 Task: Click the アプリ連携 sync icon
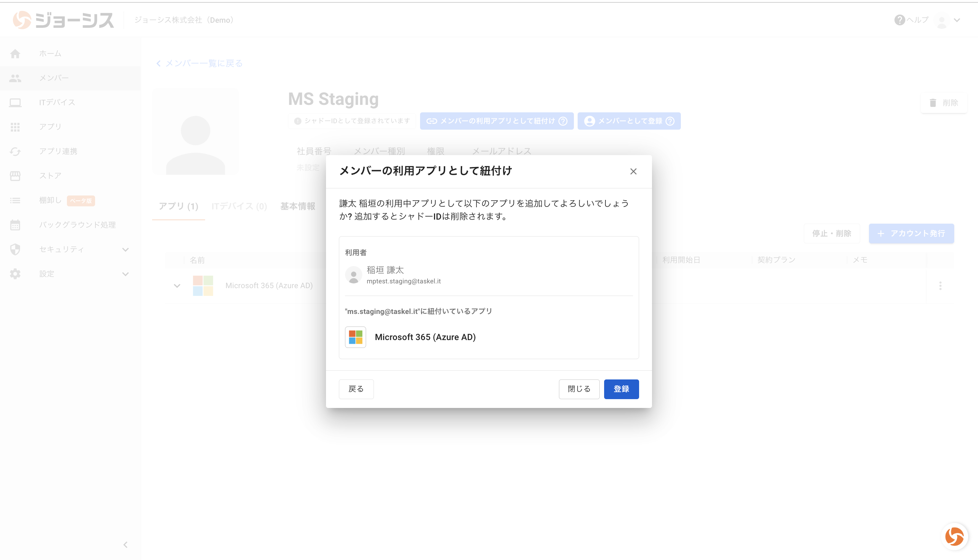click(15, 151)
